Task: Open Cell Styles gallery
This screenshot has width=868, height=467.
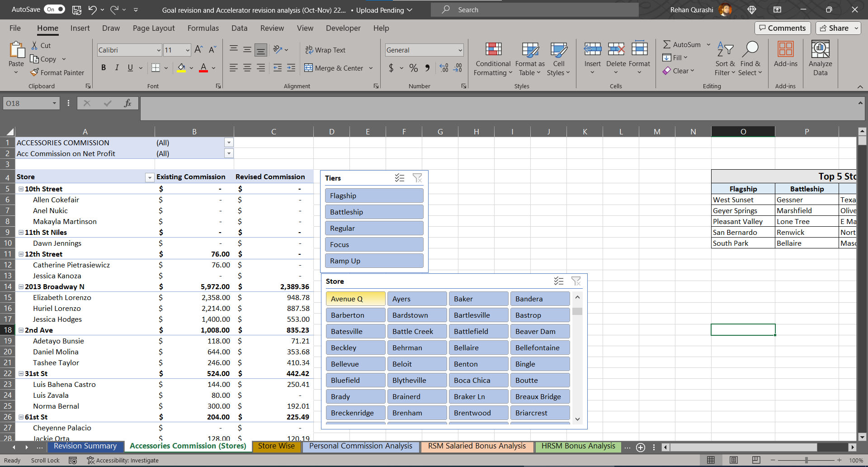Action: [559, 59]
